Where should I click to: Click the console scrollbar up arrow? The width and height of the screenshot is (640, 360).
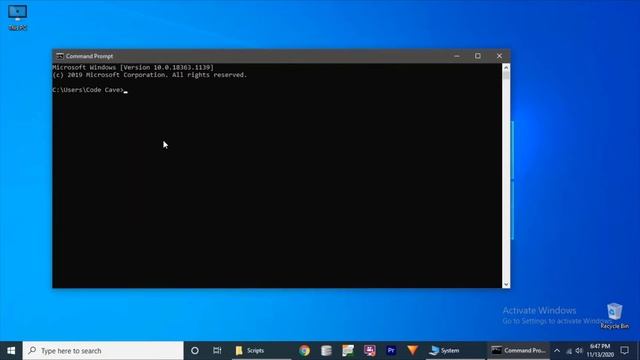(x=506, y=67)
